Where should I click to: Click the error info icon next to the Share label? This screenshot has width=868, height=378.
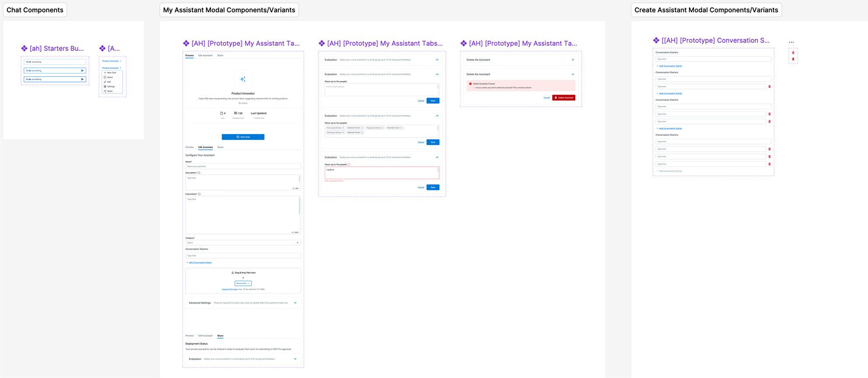point(349,165)
